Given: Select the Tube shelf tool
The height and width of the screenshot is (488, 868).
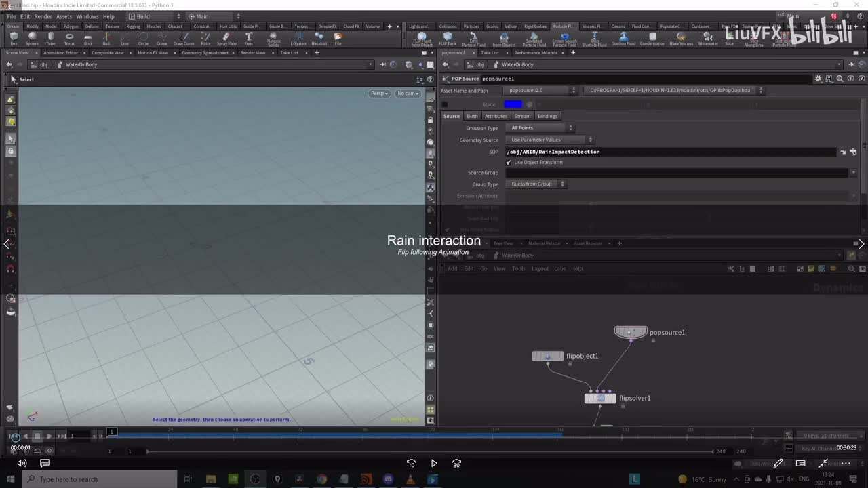Looking at the screenshot, I should 51,39.
